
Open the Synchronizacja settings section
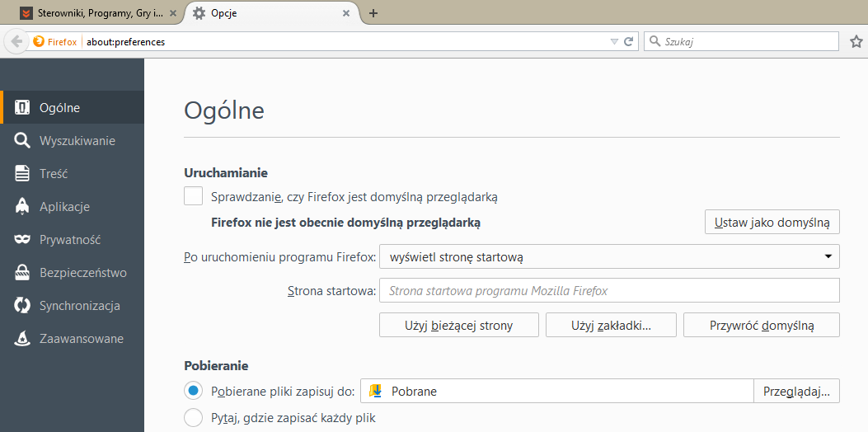(x=72, y=306)
